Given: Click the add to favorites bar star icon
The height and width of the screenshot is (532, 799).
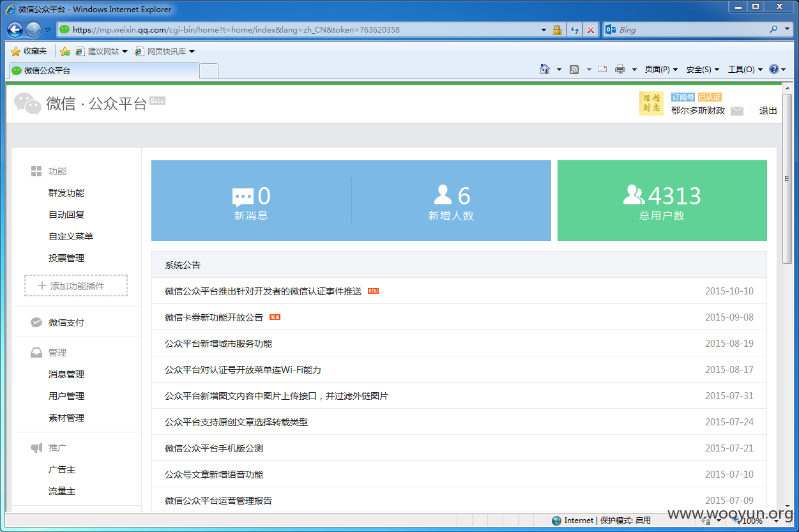Looking at the screenshot, I should pos(65,51).
